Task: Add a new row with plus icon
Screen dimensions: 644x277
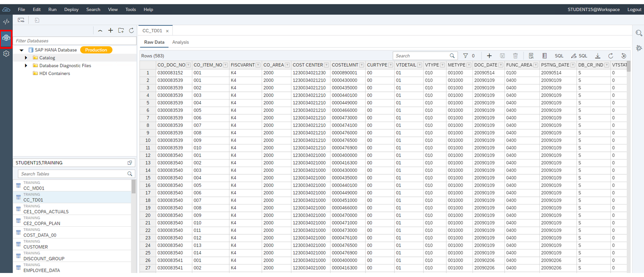Action: point(489,56)
